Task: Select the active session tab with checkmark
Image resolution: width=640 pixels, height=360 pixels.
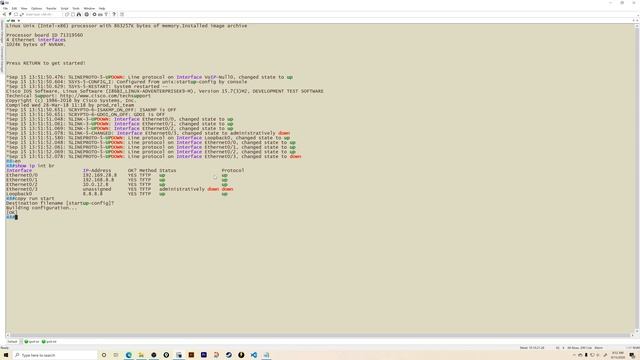Action: 13,20
